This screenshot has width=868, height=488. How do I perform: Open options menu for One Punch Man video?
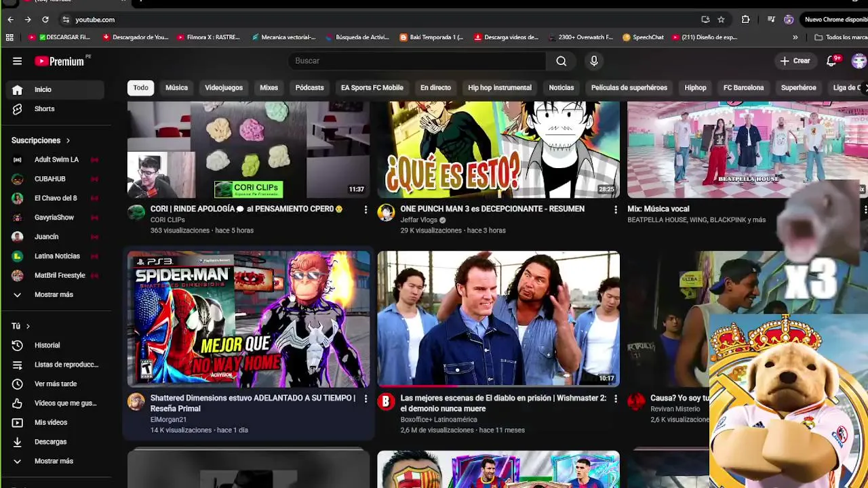(616, 209)
